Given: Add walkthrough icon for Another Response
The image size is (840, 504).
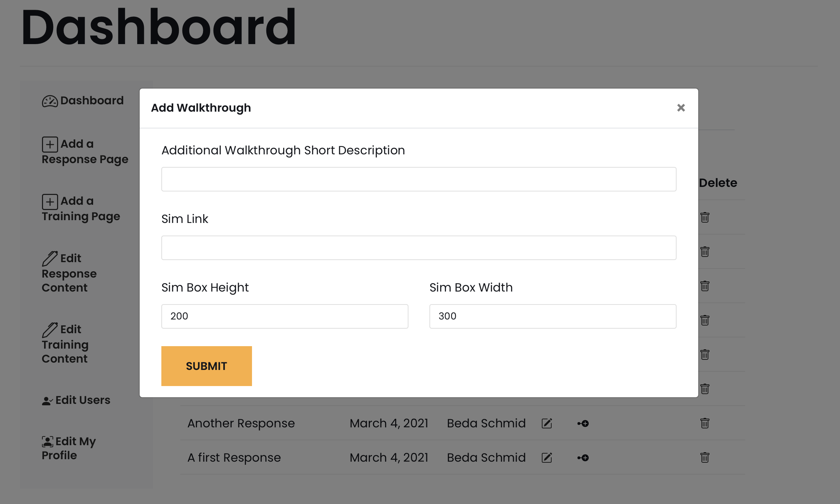Looking at the screenshot, I should (583, 423).
